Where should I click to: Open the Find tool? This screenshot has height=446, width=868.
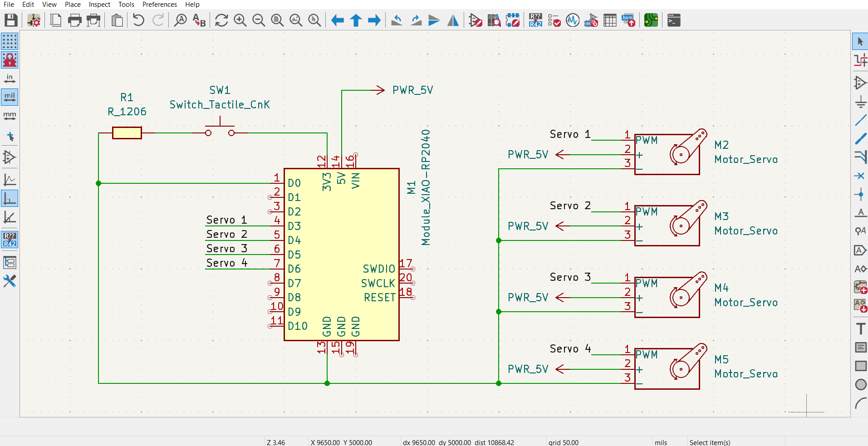pos(181,20)
